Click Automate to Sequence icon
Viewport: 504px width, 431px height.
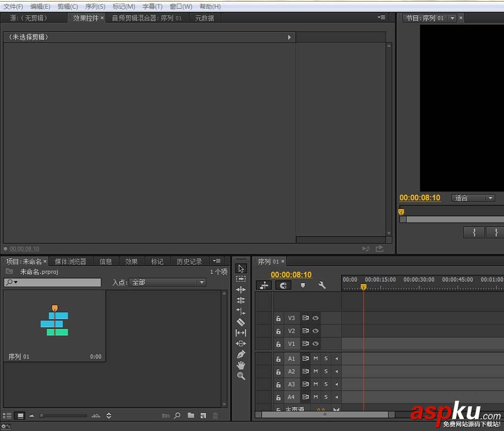(166, 416)
